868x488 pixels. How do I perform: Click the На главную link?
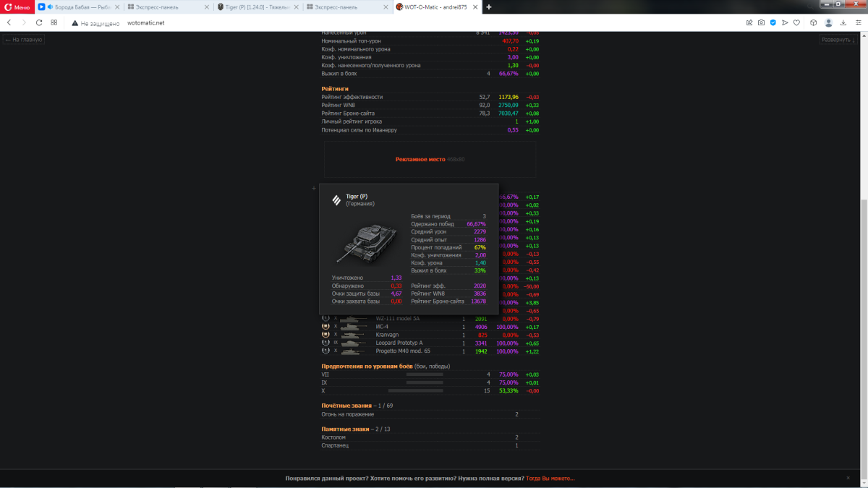[x=24, y=40]
